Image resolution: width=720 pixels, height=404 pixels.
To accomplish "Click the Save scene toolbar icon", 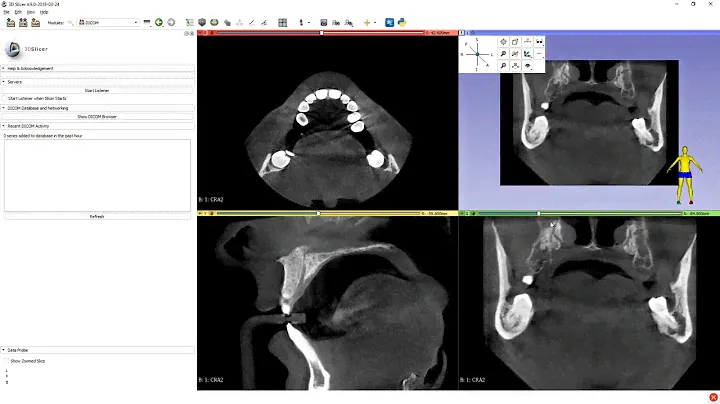I will (x=37, y=22).
